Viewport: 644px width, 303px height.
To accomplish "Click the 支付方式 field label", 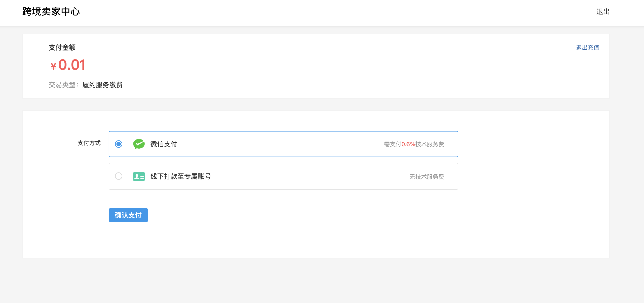I will [x=89, y=143].
